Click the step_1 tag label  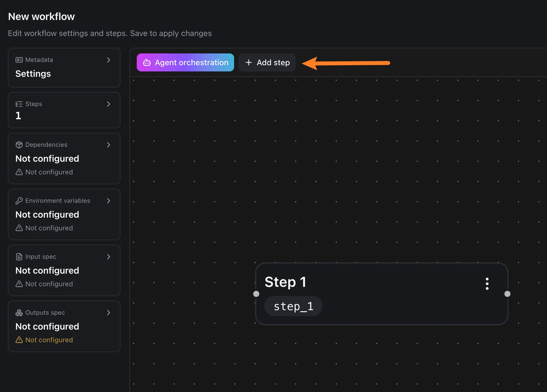click(x=293, y=306)
